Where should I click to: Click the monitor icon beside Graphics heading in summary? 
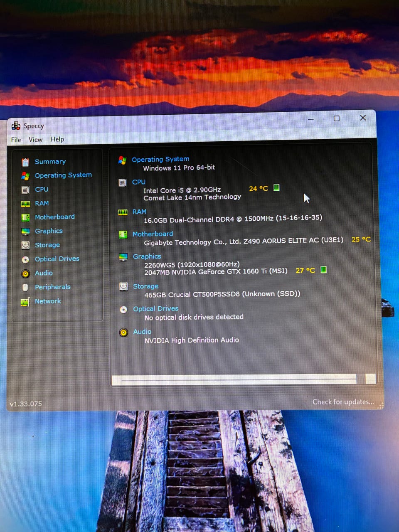123,257
